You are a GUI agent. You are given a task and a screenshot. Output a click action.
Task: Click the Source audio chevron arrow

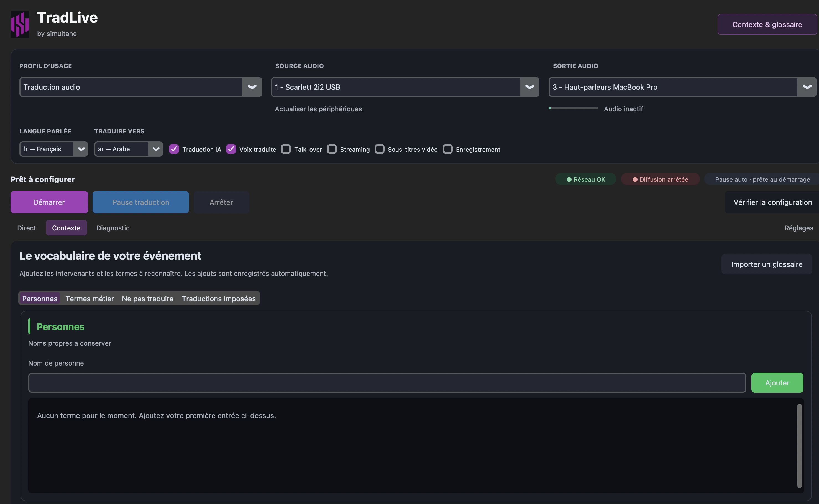tap(529, 87)
